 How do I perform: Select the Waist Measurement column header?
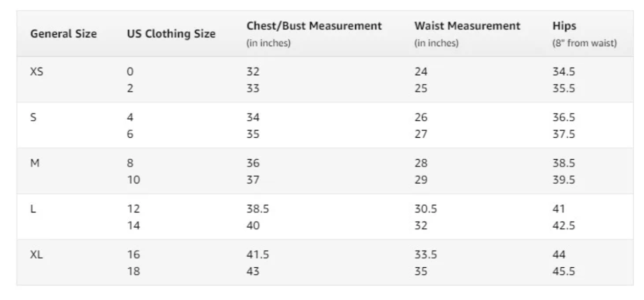point(467,26)
